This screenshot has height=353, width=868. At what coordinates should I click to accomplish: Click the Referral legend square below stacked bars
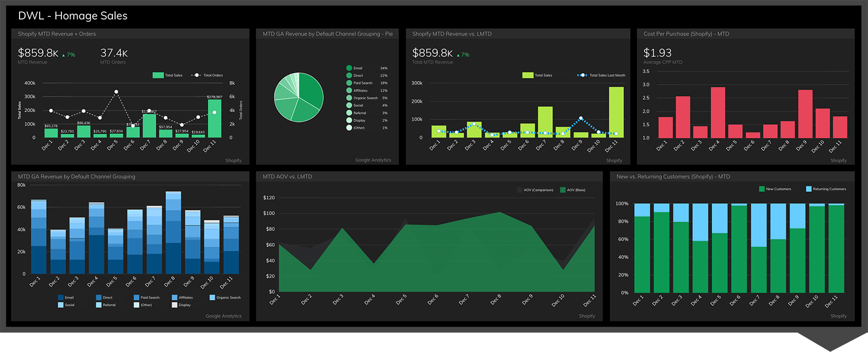[99, 305]
